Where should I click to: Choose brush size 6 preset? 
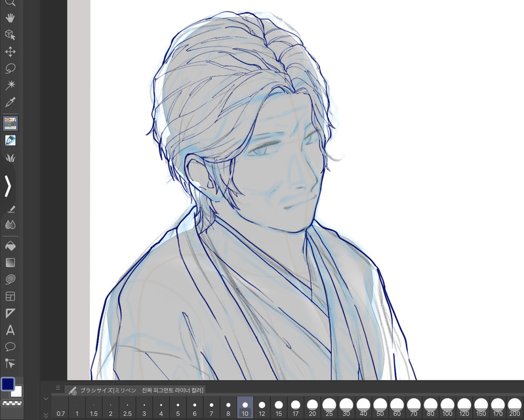195,408
